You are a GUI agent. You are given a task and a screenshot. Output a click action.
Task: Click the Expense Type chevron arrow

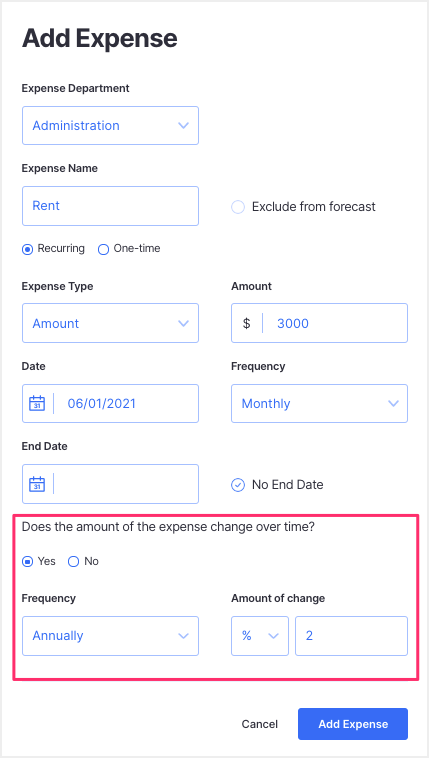(183, 323)
